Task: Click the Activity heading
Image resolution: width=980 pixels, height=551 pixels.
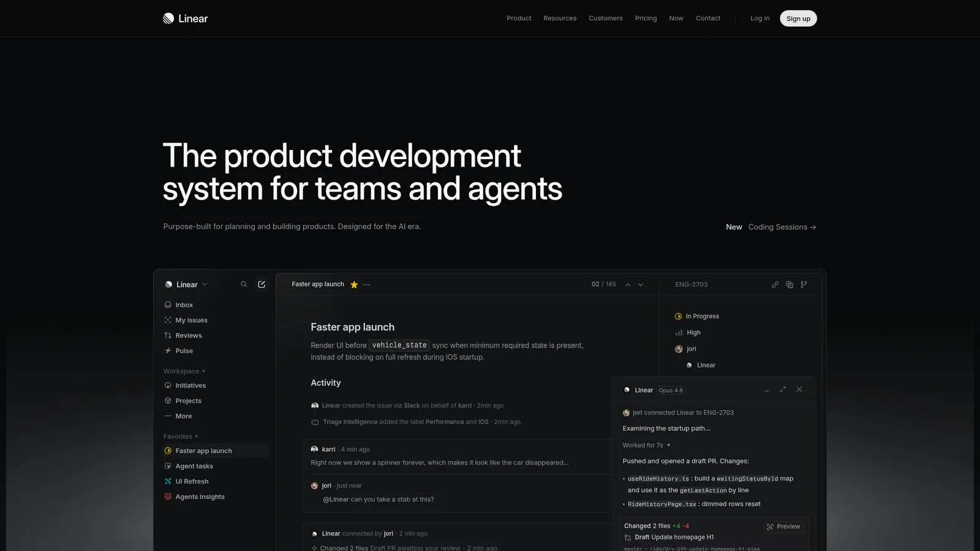Action: coord(326,383)
